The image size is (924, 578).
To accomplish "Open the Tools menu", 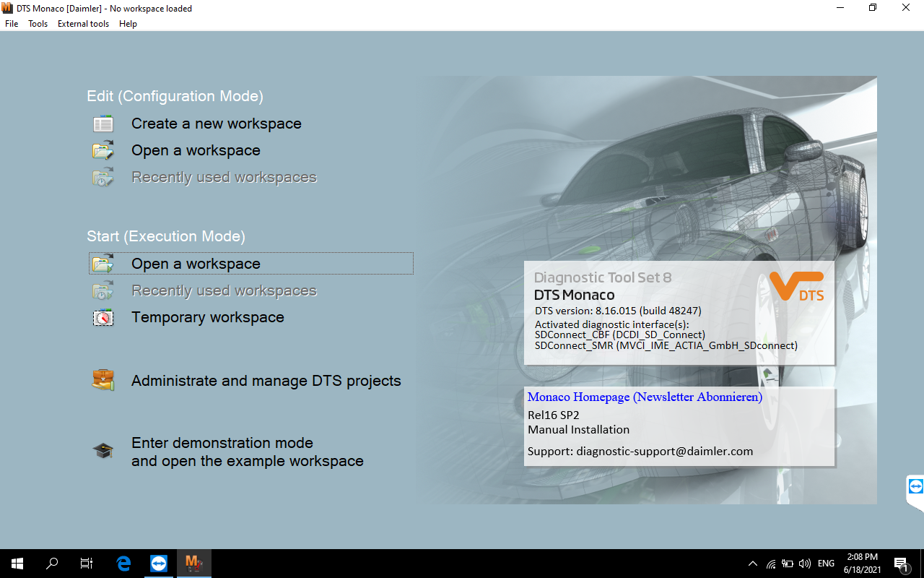I will pos(38,24).
